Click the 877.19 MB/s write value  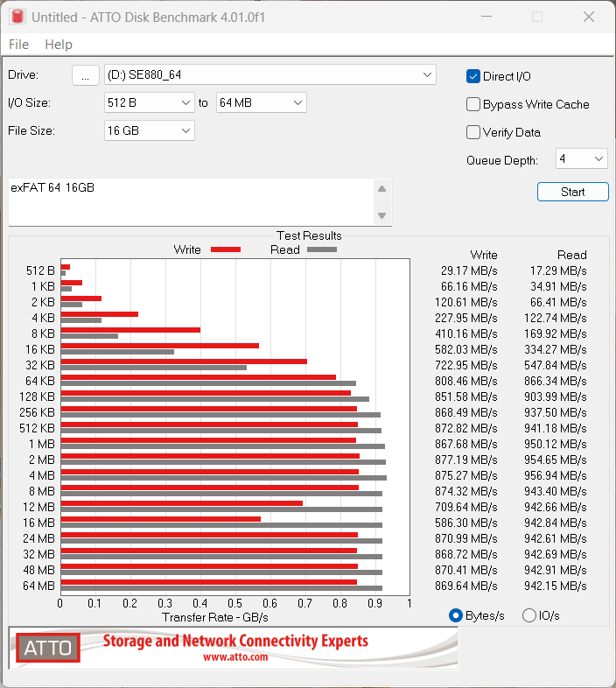pyautogui.click(x=466, y=460)
